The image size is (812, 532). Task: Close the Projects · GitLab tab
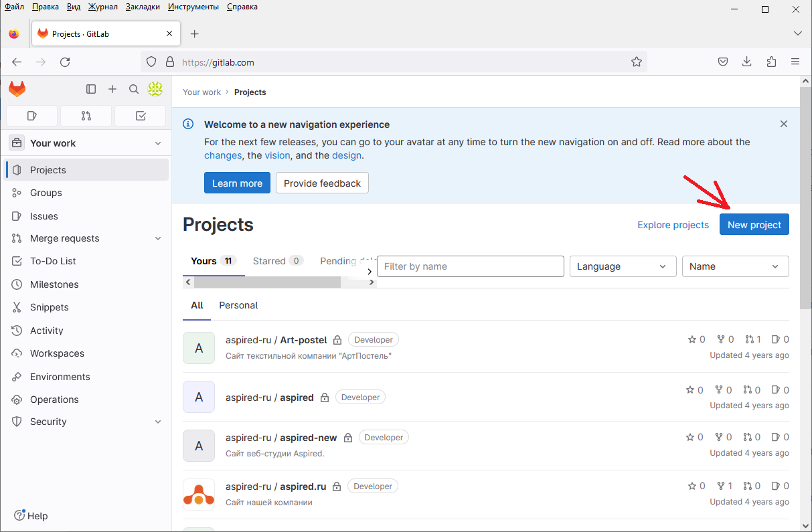169,34
